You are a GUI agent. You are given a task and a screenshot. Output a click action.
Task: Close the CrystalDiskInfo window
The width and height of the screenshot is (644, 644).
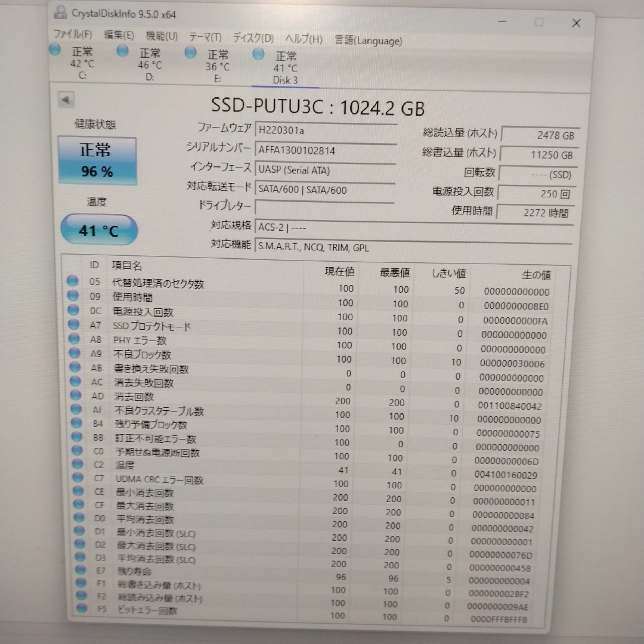coord(576,23)
